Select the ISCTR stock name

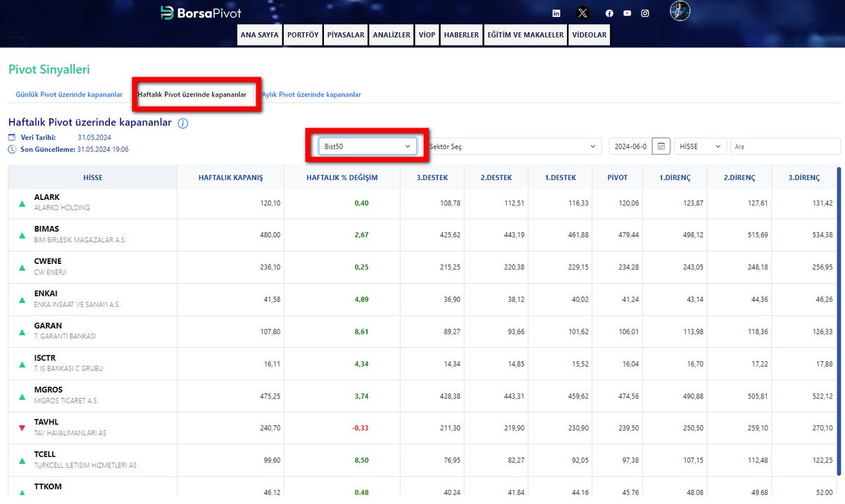click(x=45, y=358)
